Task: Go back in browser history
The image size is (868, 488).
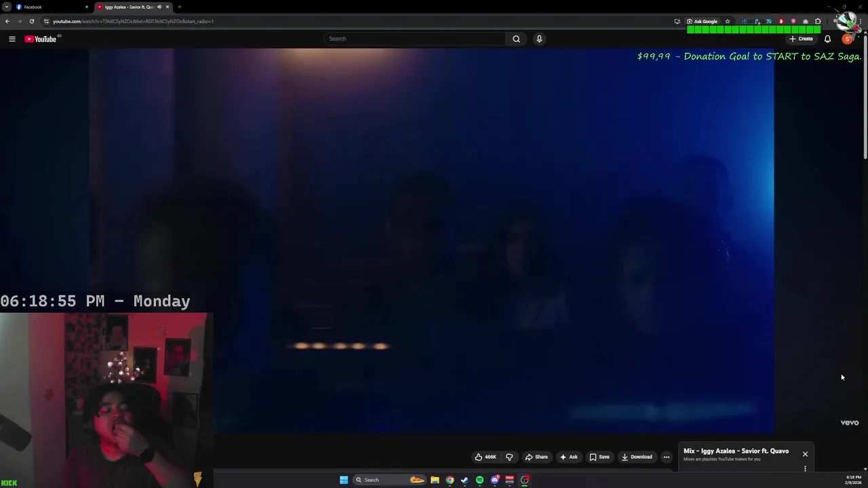Action: 7,21
